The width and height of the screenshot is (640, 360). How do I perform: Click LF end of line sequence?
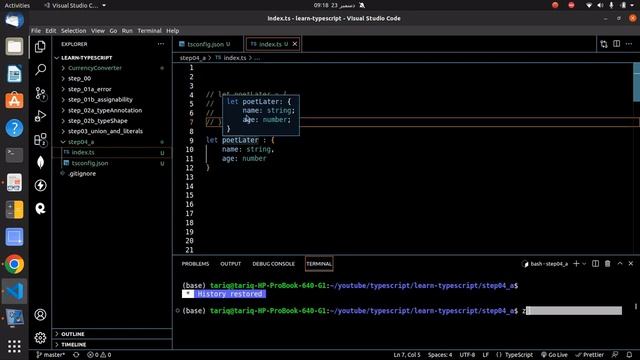click(486, 355)
